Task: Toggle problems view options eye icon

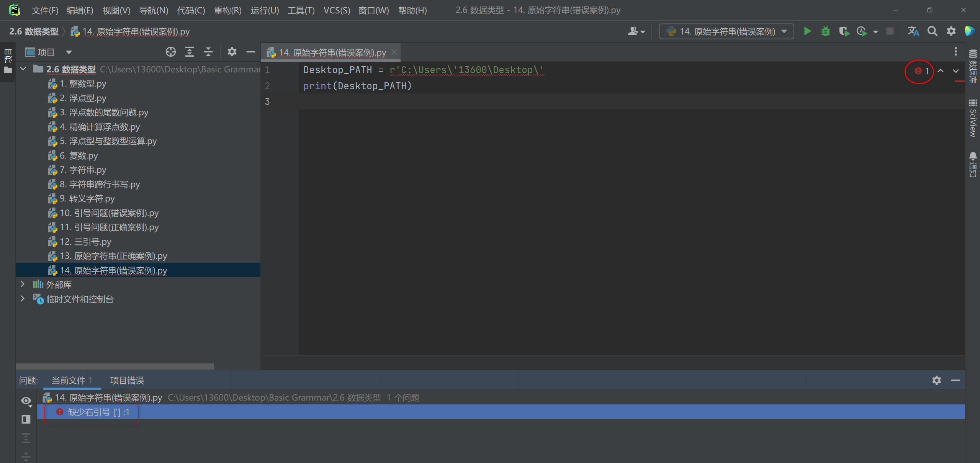Action: [x=26, y=401]
